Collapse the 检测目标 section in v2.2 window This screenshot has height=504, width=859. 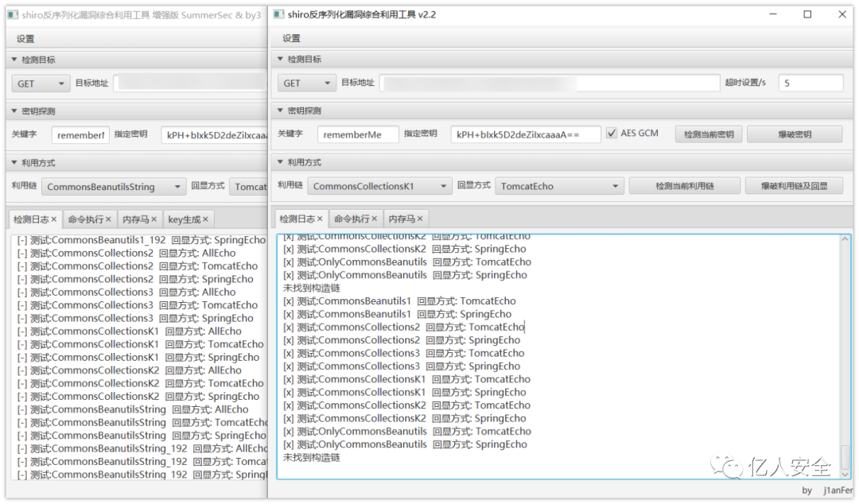(x=280, y=60)
